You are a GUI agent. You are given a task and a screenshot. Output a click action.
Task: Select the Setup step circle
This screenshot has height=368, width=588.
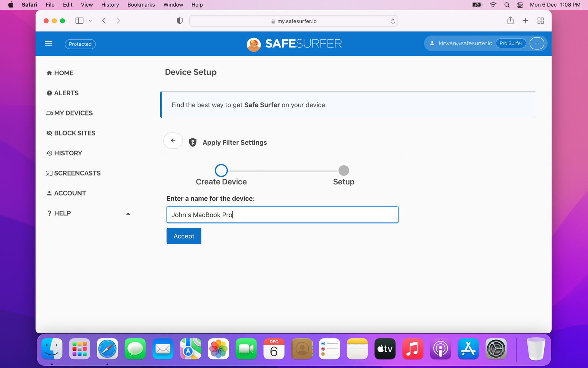[344, 170]
